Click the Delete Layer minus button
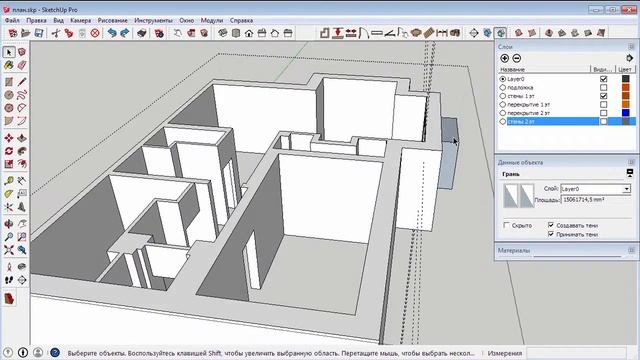 [517, 58]
